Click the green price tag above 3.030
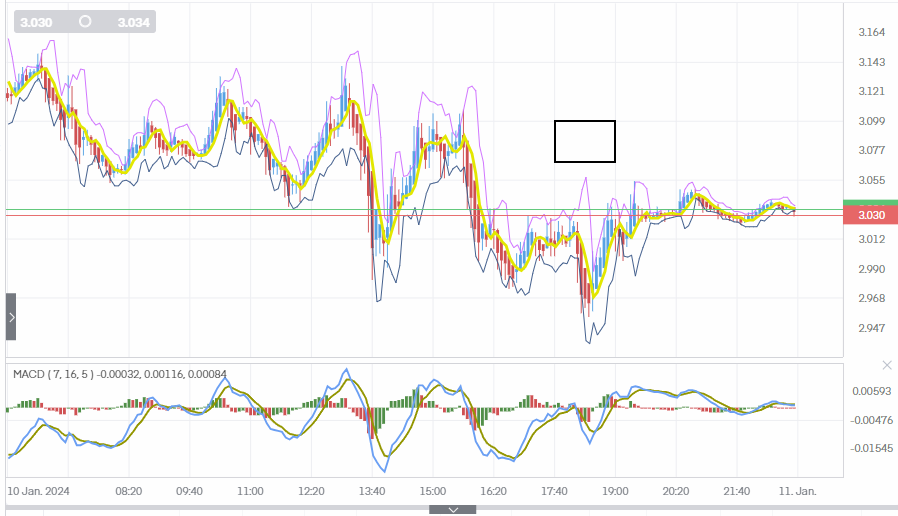 pyautogui.click(x=870, y=203)
